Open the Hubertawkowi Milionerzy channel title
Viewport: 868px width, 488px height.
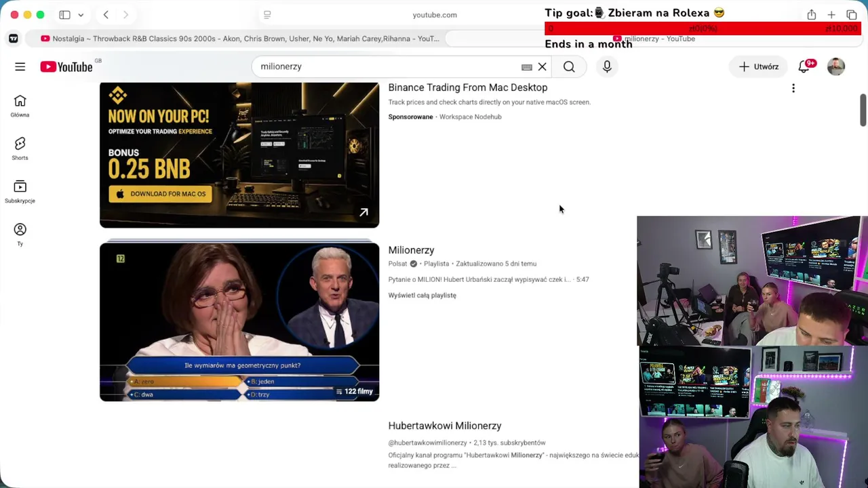click(445, 426)
